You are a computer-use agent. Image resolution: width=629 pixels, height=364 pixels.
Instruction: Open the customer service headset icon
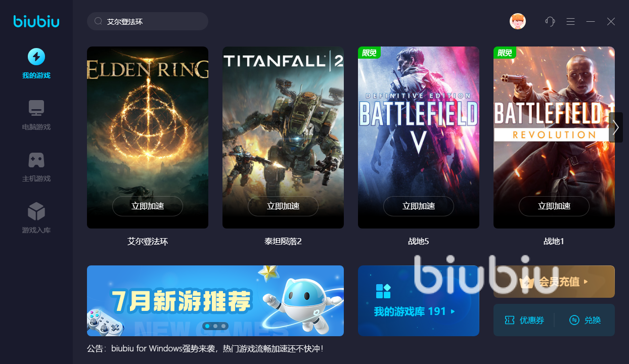click(550, 21)
